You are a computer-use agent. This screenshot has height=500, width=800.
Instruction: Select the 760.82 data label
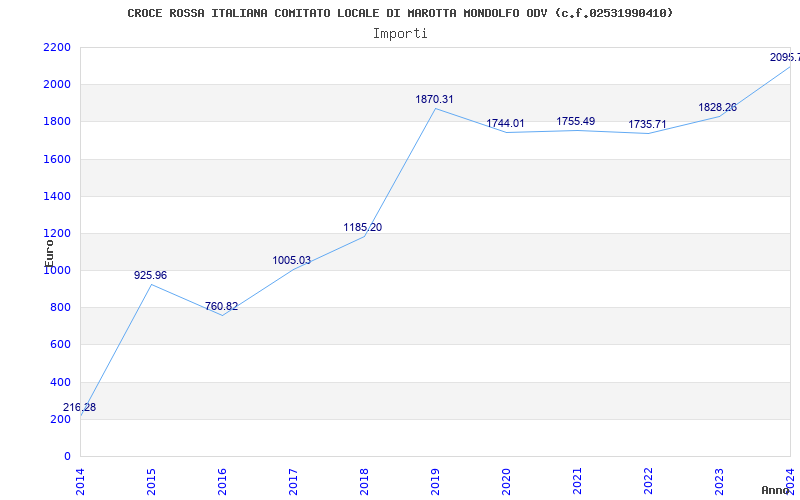[221, 306]
